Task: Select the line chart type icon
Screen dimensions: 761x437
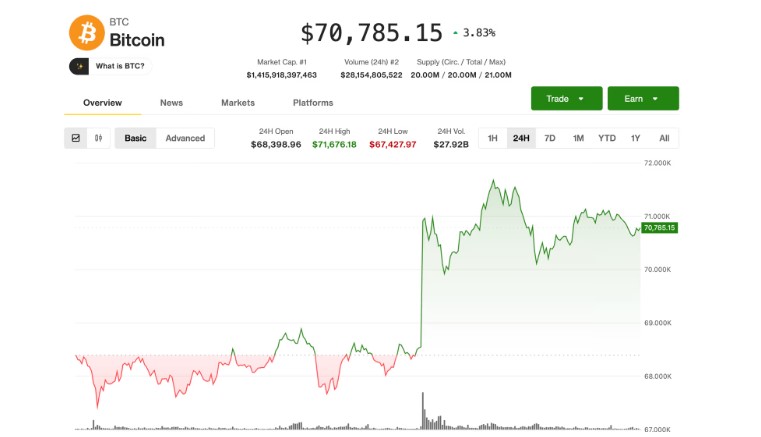Action: (76, 138)
